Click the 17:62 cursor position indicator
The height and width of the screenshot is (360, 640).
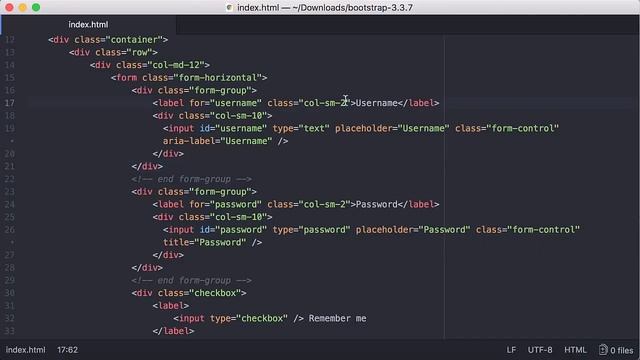point(67,350)
